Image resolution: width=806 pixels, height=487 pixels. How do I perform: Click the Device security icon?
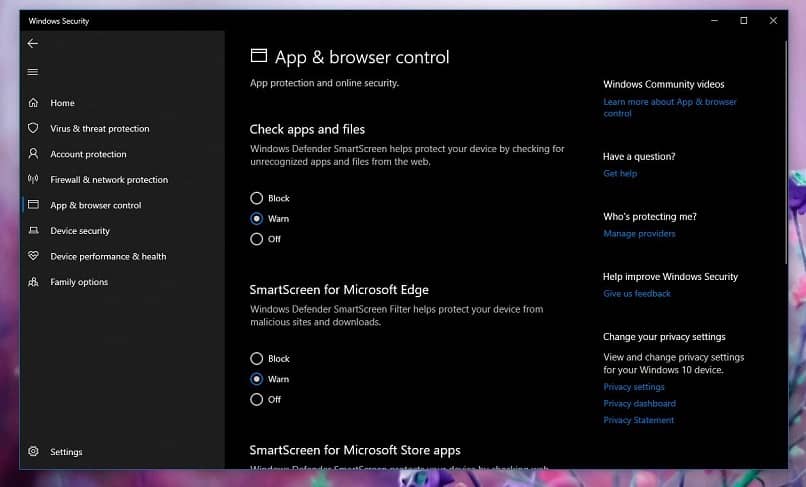click(33, 231)
